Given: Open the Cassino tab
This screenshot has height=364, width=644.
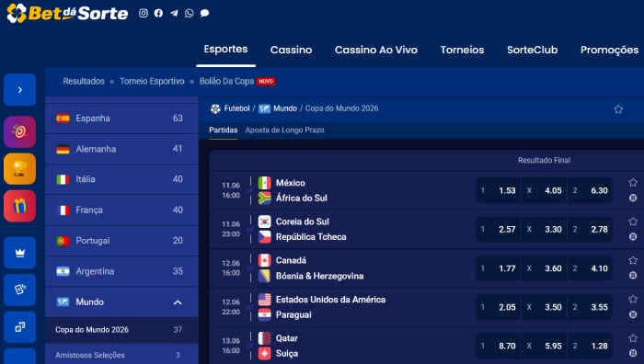Looking at the screenshot, I should coord(292,50).
